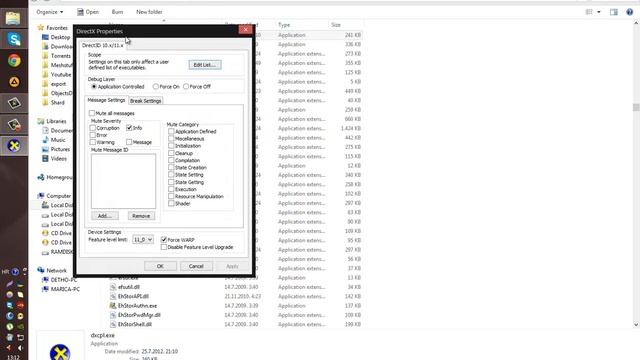Click the RAMDISK drive icon
The height and width of the screenshot is (360, 640).
coord(45,252)
